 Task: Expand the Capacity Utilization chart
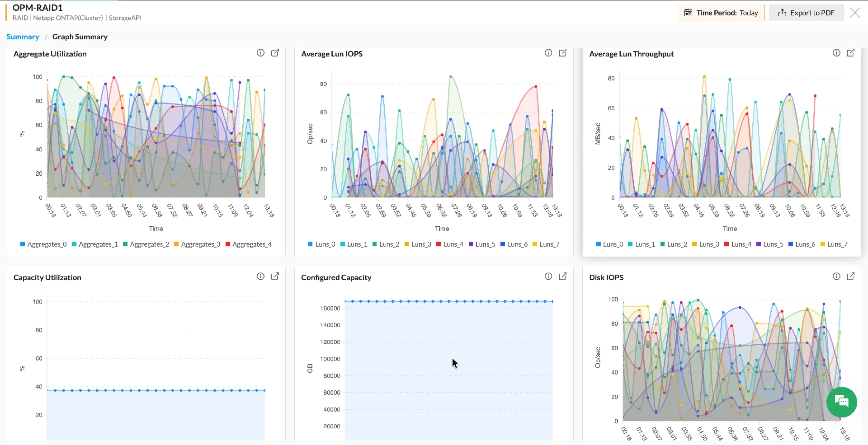click(x=275, y=276)
